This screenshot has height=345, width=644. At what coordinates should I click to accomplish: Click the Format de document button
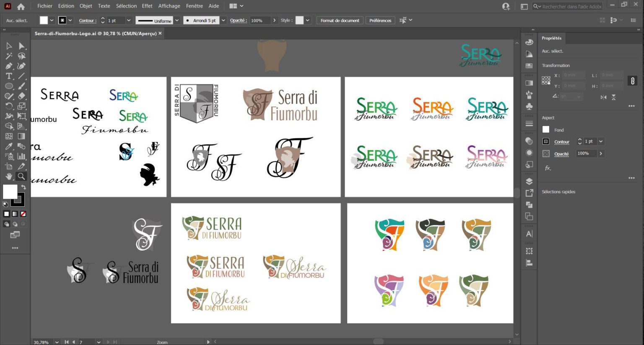coord(340,20)
